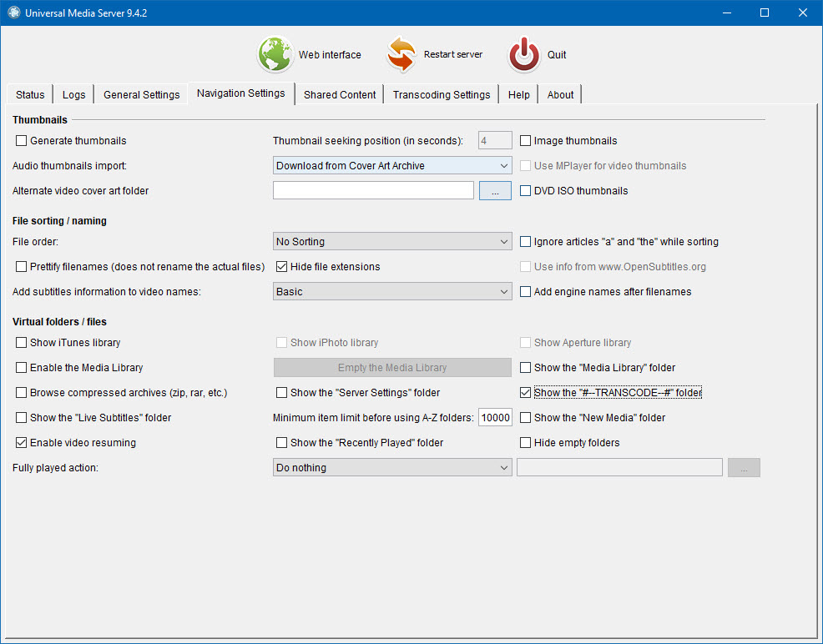Browse for alternate cover art folder
Viewport: 823px width, 644px height.
[x=495, y=191]
